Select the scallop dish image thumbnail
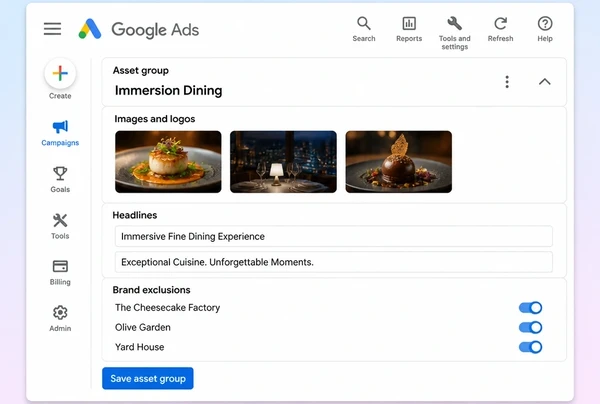Screen dimensions: 600x404 (168, 162)
